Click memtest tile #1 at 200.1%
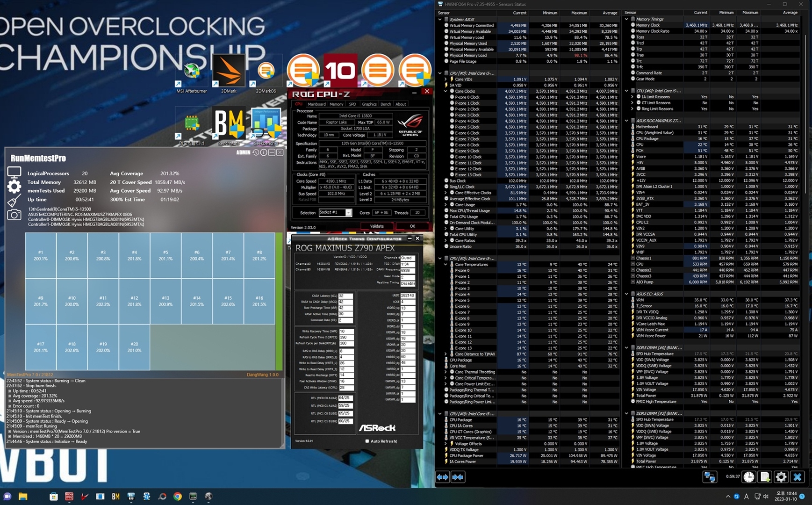Viewport: 812px width, 505px height. [41, 255]
